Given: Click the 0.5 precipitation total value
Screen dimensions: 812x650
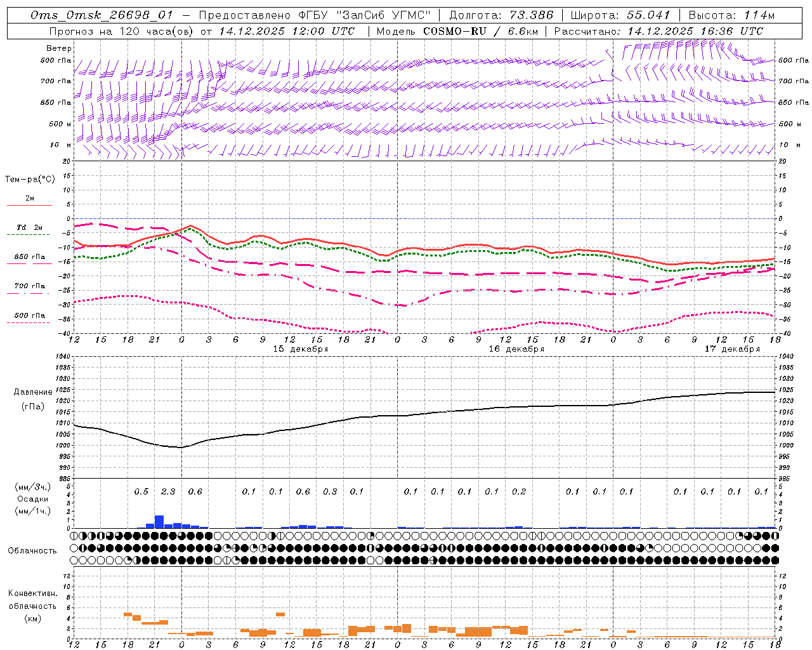Looking at the screenshot, I should [141, 491].
